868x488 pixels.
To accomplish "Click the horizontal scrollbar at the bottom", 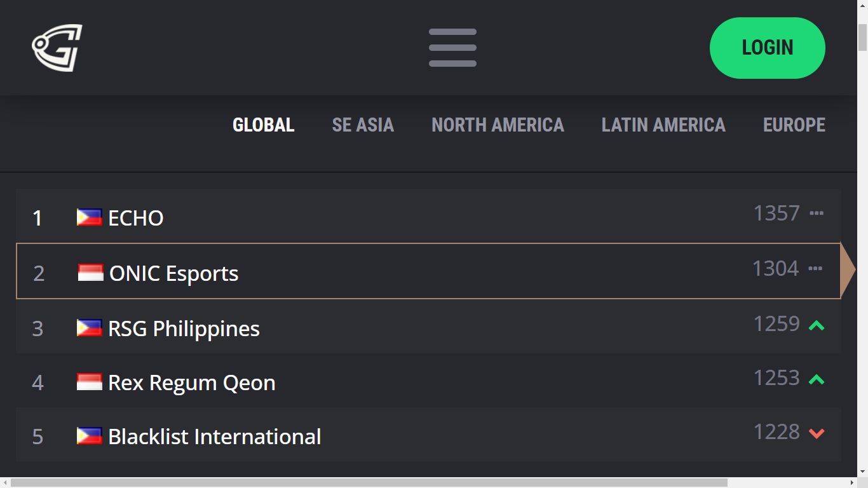I will (369, 483).
